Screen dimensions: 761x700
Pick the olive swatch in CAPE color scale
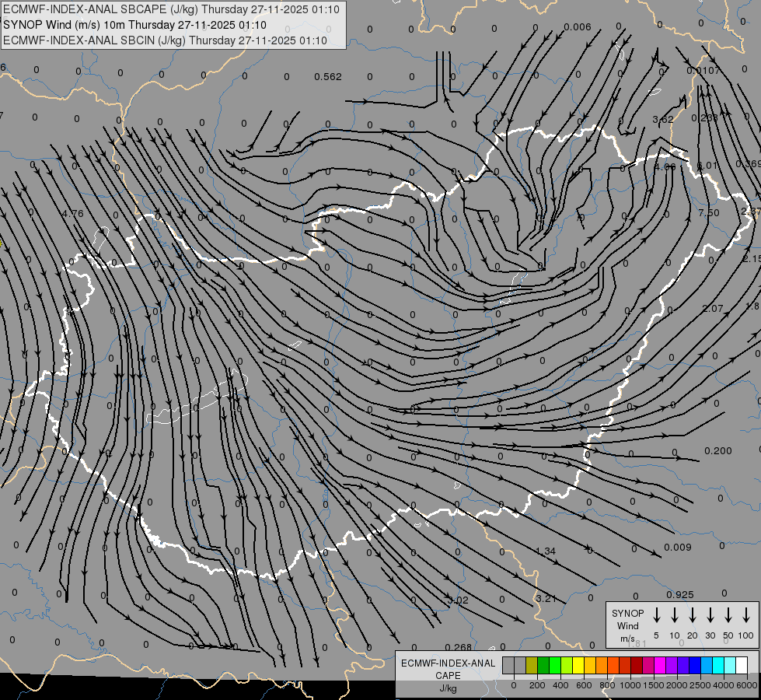532,666
